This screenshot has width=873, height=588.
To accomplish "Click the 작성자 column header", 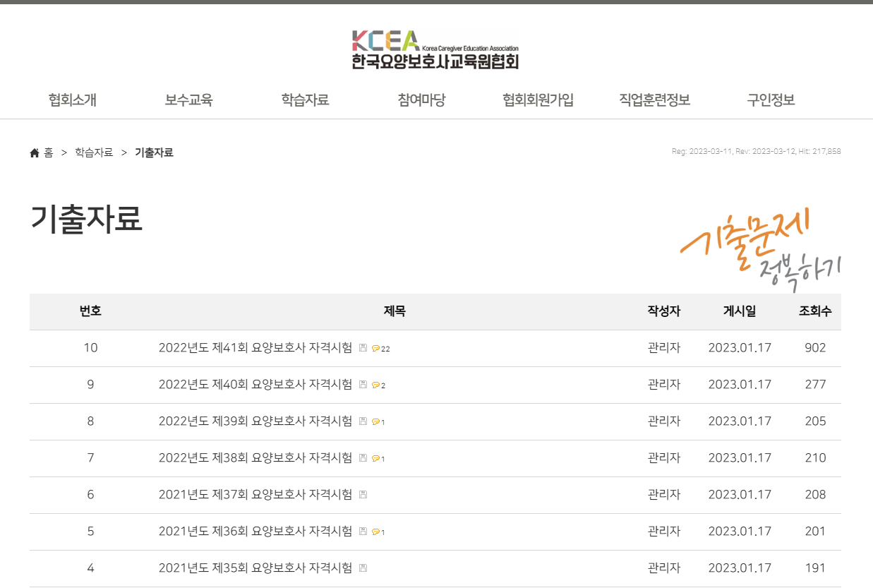I will pyautogui.click(x=664, y=311).
